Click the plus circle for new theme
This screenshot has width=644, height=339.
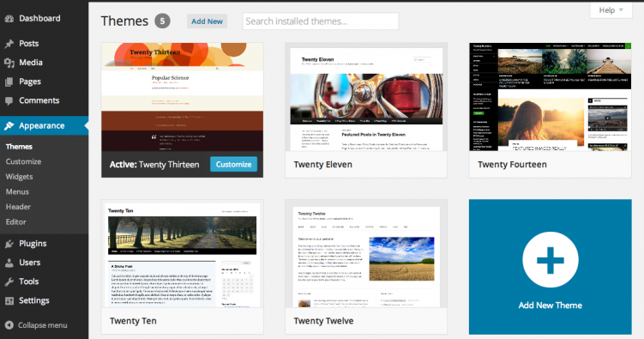coord(551,260)
